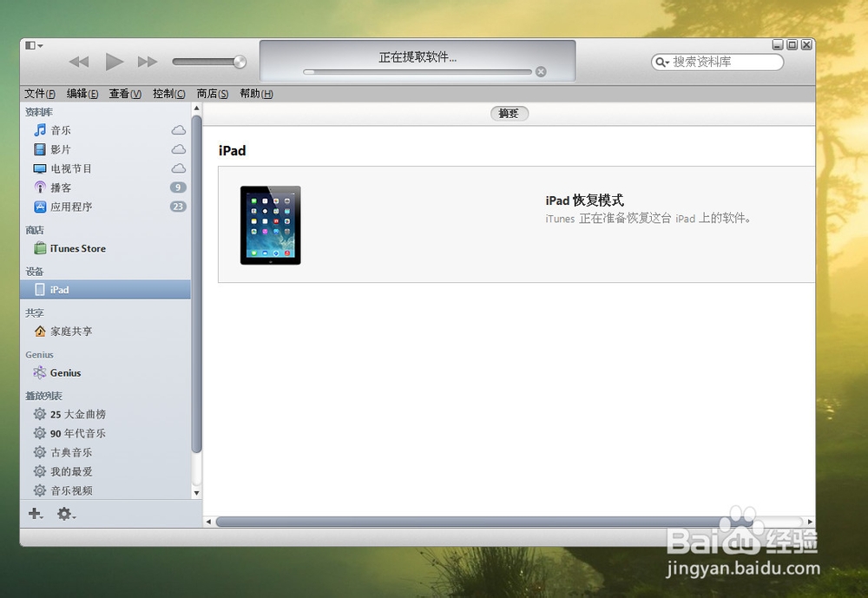Click the 9 badge next to 播客

(178, 187)
